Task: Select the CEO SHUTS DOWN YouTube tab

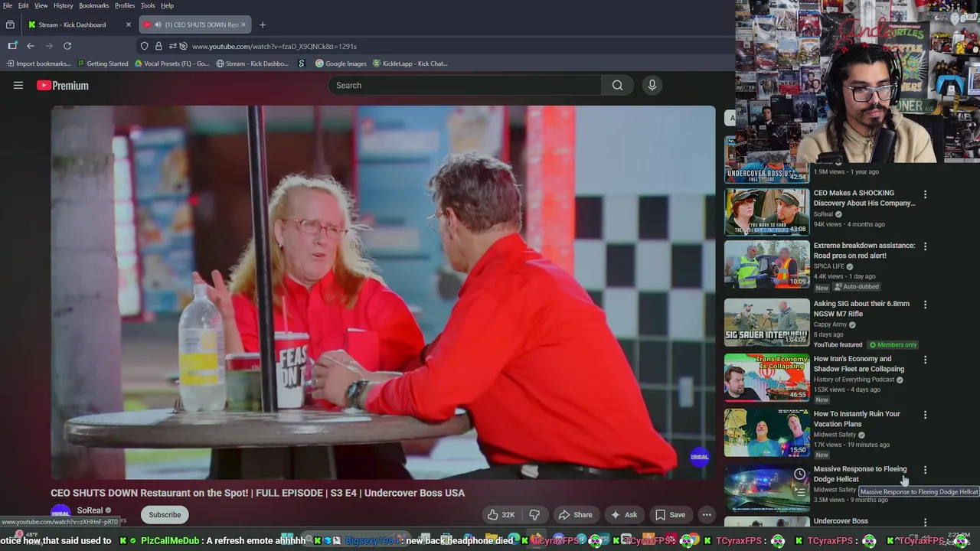Action: click(195, 24)
